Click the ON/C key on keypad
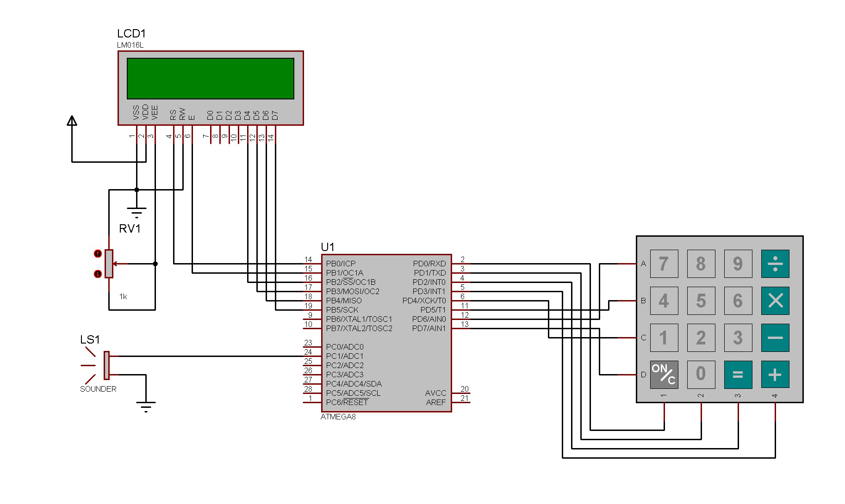 [664, 375]
